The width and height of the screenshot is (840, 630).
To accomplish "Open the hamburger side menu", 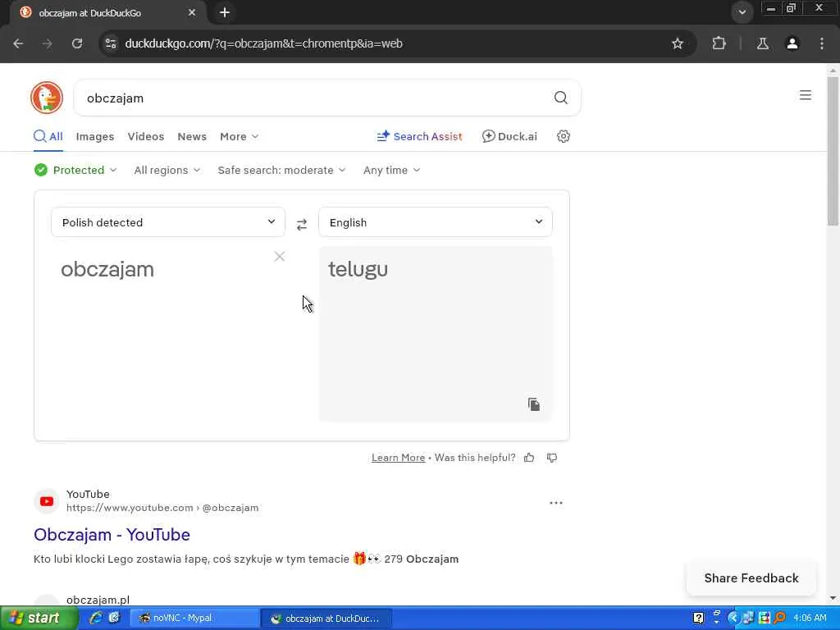I will [806, 95].
